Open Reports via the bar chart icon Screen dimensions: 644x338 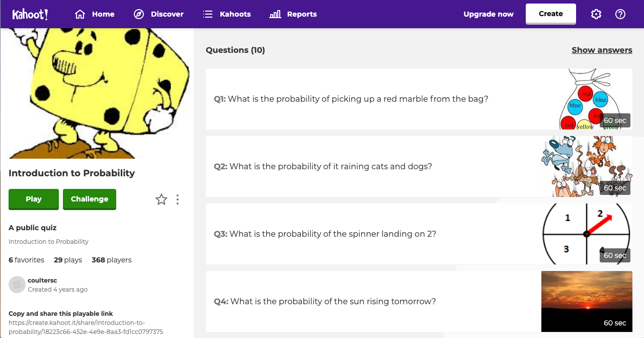(x=274, y=14)
